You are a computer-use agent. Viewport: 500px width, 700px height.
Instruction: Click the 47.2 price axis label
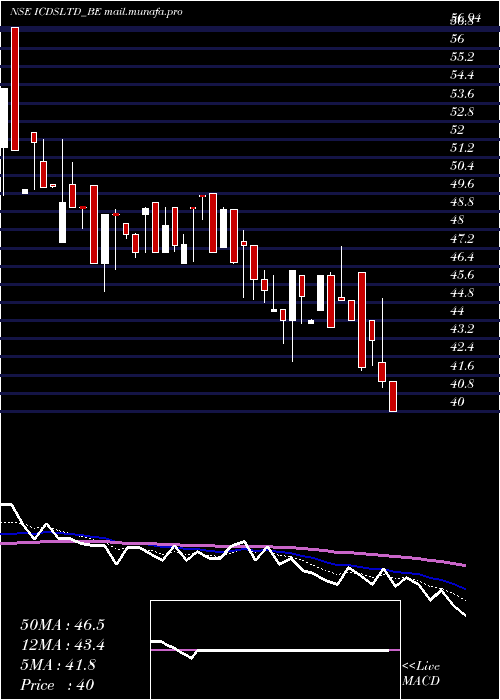click(462, 239)
